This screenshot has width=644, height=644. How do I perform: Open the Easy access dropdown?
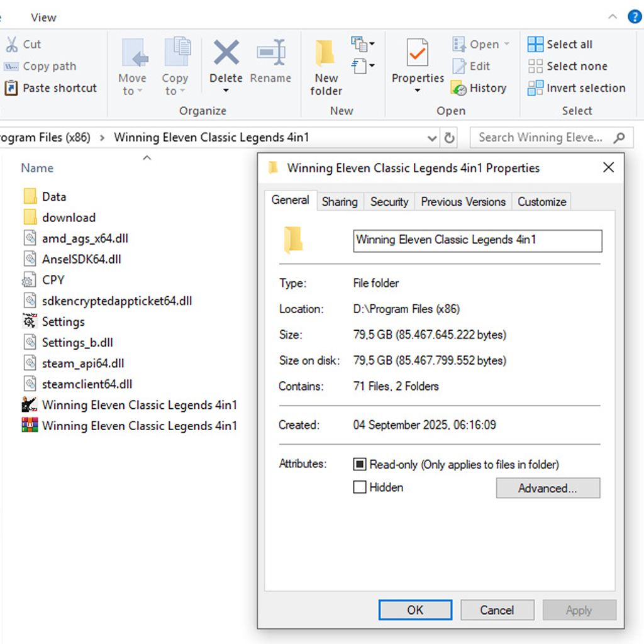coord(363,65)
